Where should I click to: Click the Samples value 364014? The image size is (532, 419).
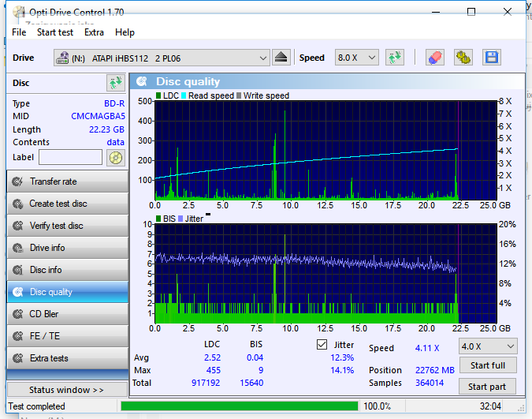(430, 383)
